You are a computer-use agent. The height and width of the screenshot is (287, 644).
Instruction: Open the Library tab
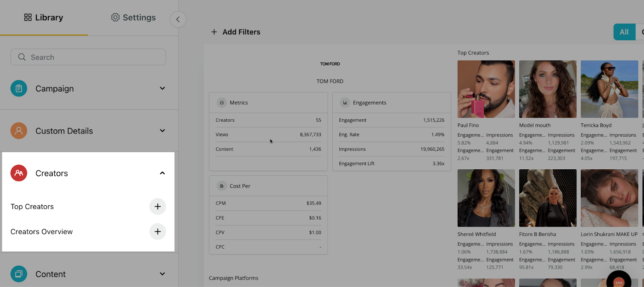click(x=43, y=18)
